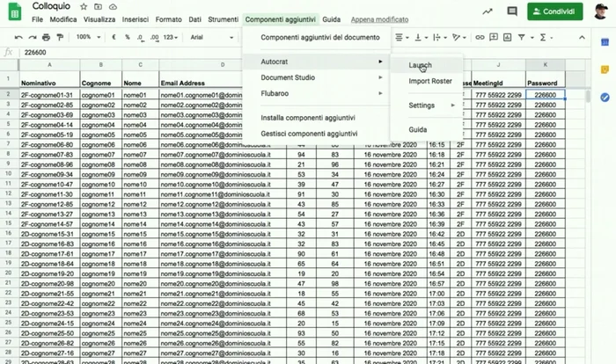Select the paint format tool

click(x=60, y=38)
